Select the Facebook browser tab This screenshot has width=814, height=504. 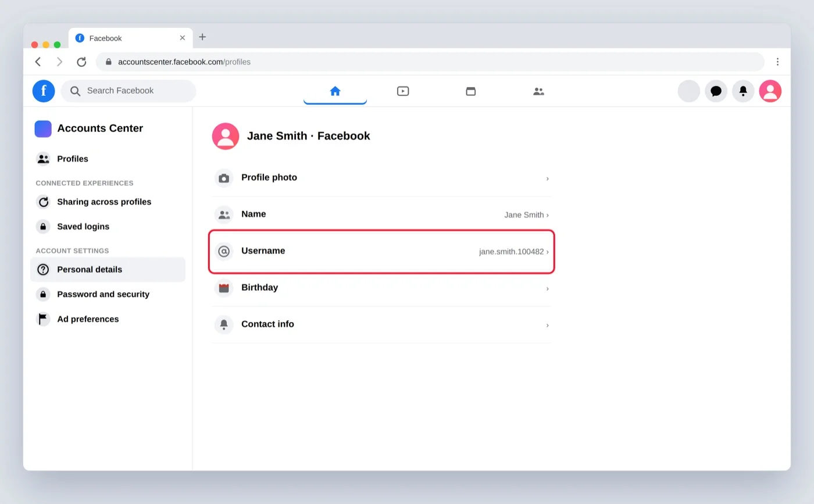coord(131,38)
